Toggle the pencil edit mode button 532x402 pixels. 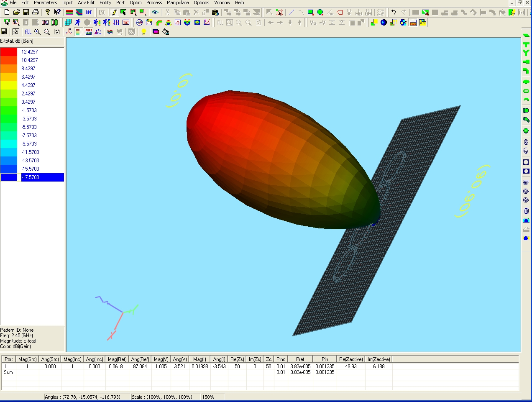(114, 12)
